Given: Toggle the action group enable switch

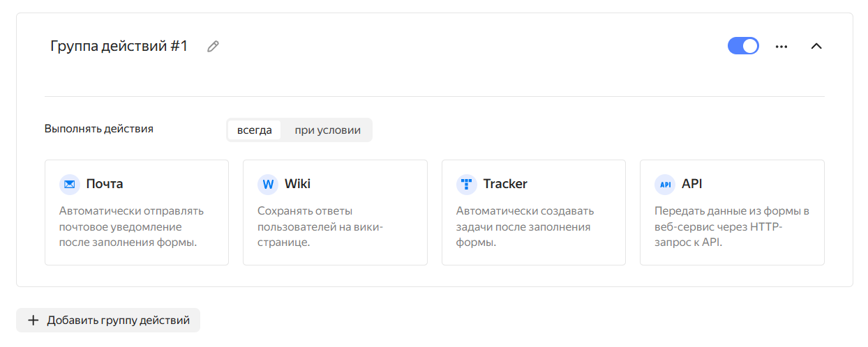Looking at the screenshot, I should click(x=743, y=46).
